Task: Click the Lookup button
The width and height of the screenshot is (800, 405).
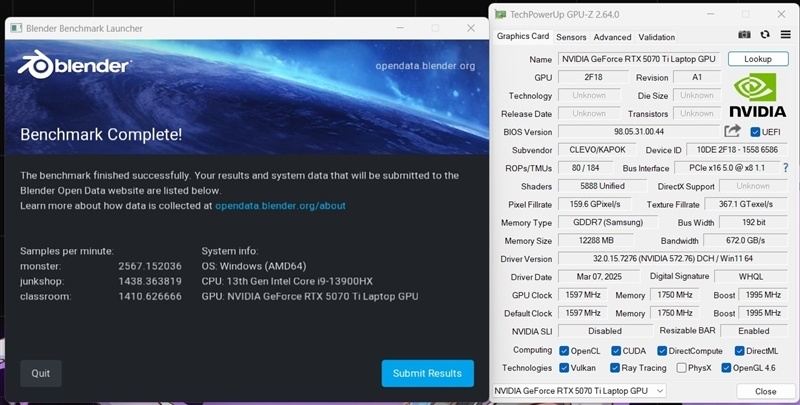Action: pyautogui.click(x=758, y=59)
